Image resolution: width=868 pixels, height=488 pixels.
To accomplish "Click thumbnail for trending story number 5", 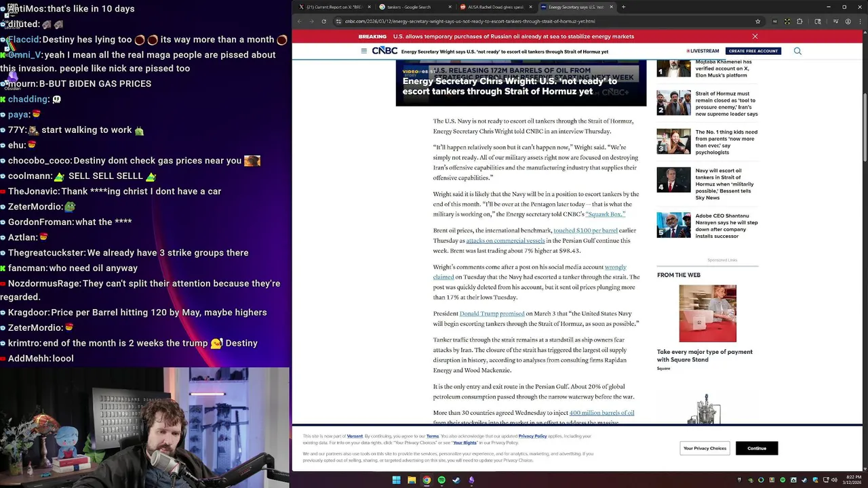I will click(673, 225).
